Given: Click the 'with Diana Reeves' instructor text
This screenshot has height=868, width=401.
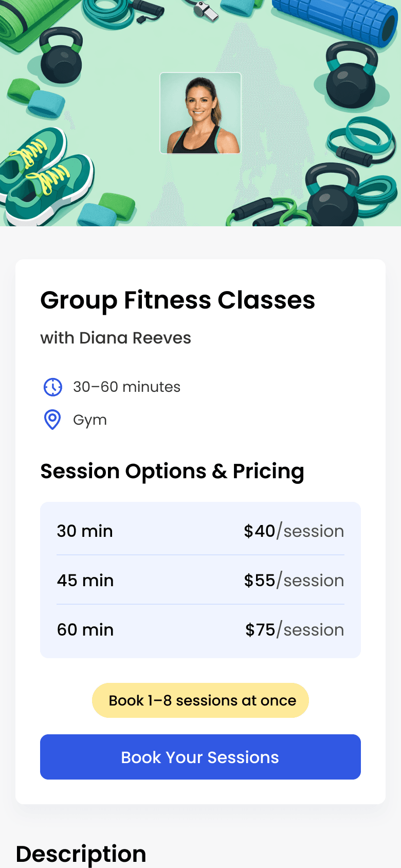Looking at the screenshot, I should tap(116, 338).
